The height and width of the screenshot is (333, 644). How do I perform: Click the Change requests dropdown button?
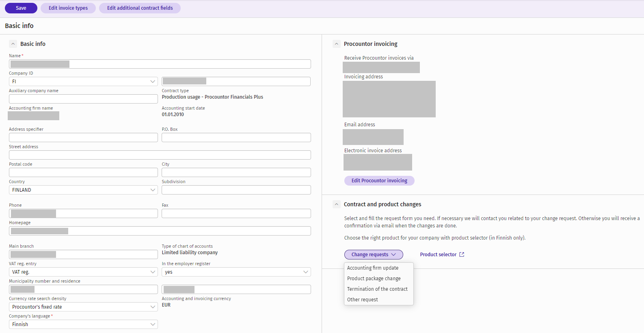(x=374, y=255)
